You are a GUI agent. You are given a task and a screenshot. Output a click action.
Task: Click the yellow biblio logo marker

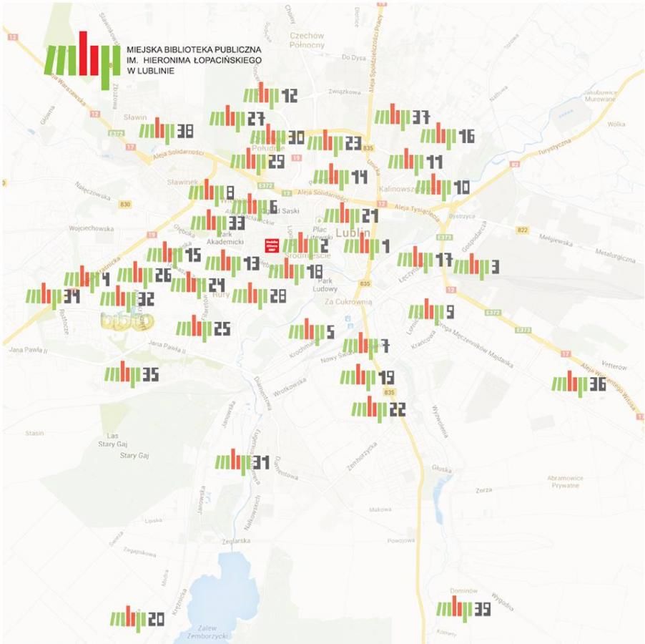coord(127,321)
